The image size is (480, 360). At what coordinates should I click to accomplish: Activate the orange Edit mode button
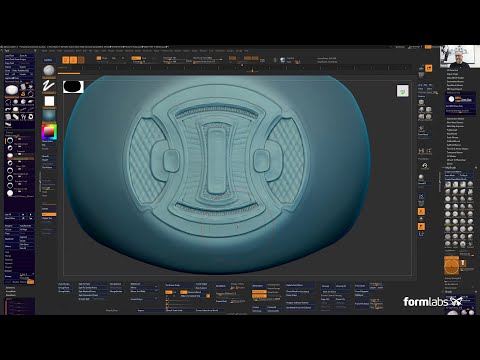coord(66,60)
